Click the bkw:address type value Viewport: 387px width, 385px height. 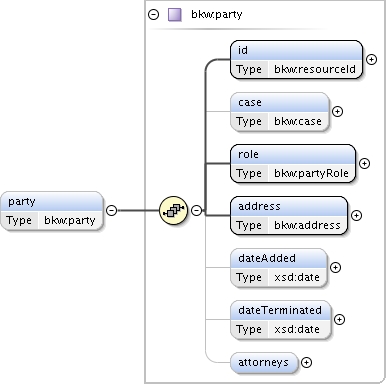click(x=307, y=225)
